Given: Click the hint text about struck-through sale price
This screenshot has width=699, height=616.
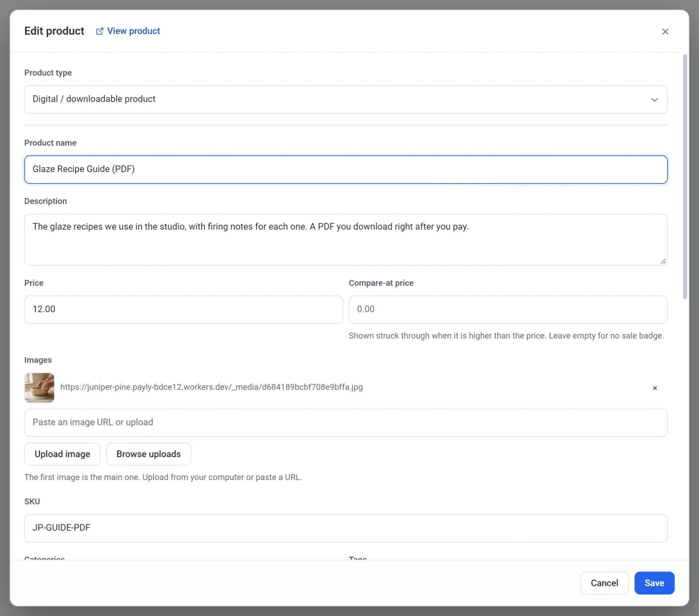Looking at the screenshot, I should 506,336.
